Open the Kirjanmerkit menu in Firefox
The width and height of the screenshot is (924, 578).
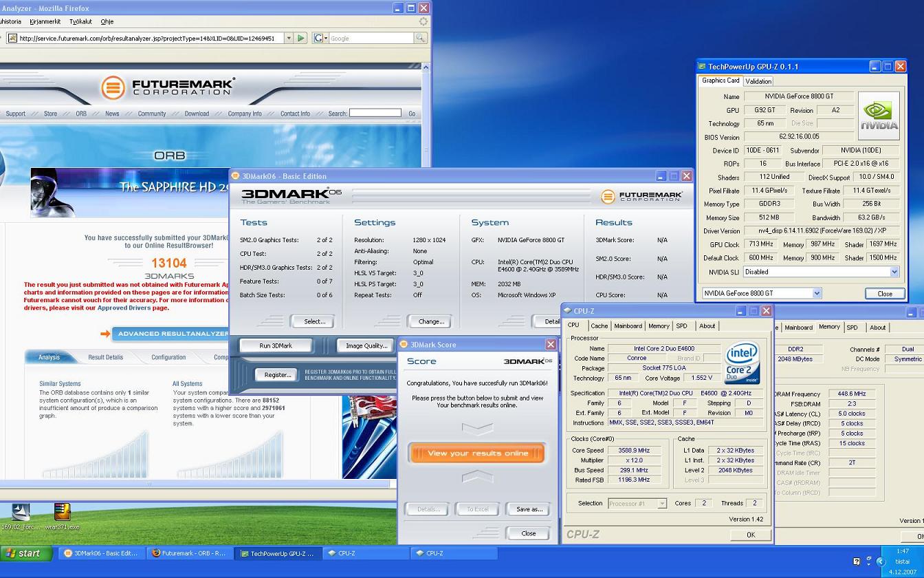[45, 21]
